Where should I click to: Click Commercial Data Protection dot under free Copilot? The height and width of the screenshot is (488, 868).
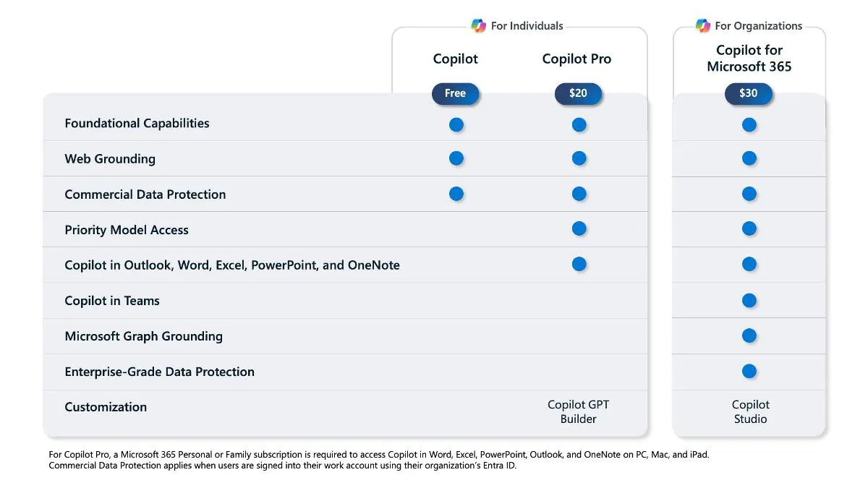(x=456, y=194)
